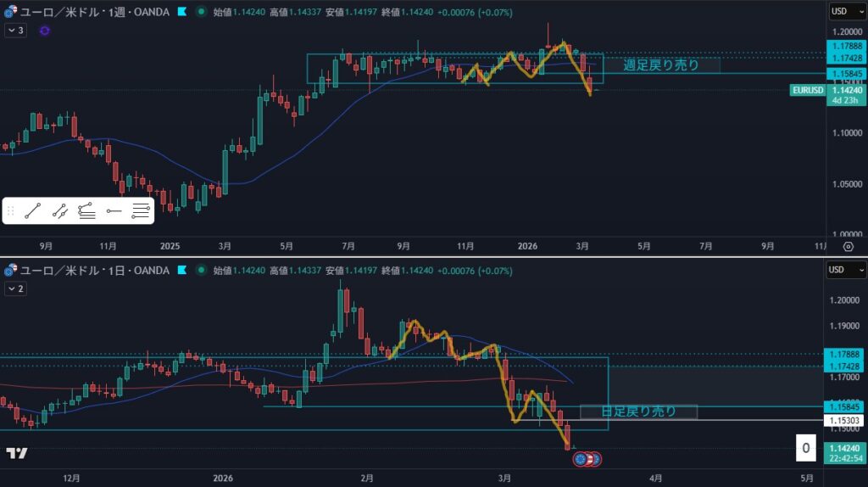Click the economic event flags below daily candles
This screenshot has height=487, width=868.
587,459
